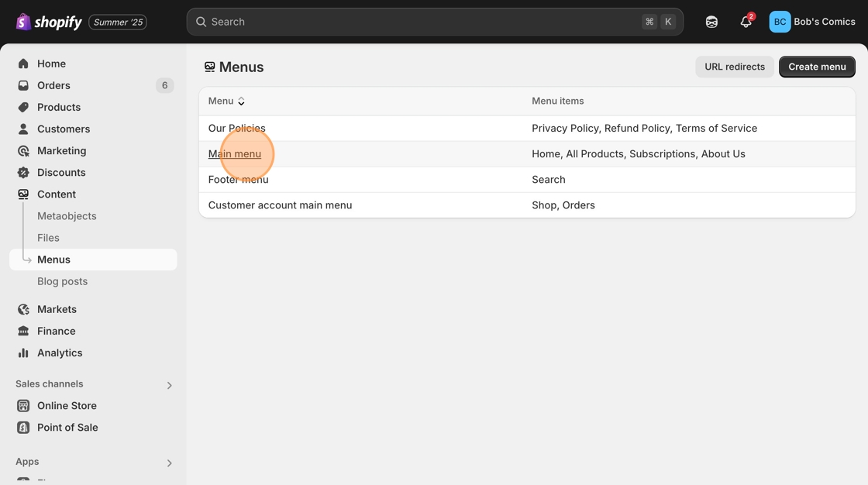Click the Orders inbox icon
The image size is (868, 485).
23,85
